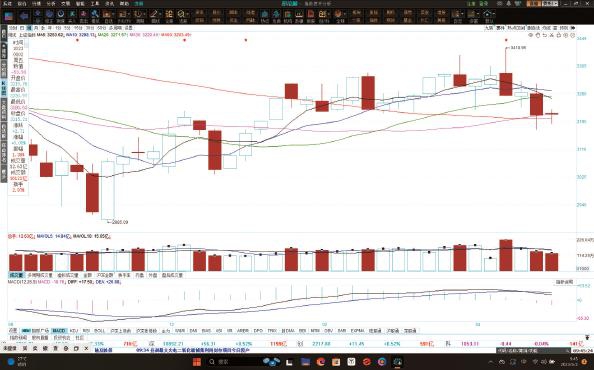Image resolution: width=594 pixels, height=370 pixels.
Task: Select the EXPMA indicator tab
Action: click(x=357, y=331)
